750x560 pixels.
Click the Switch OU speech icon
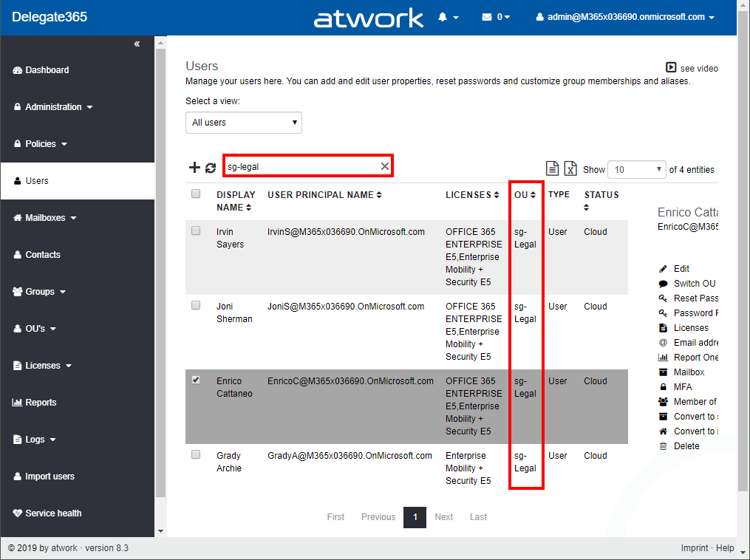[663, 284]
